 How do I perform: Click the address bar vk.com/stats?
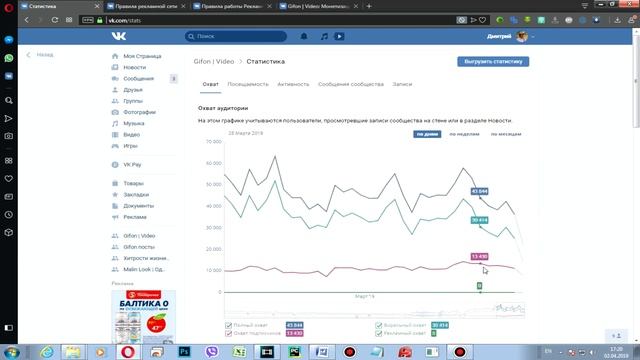coord(269,20)
